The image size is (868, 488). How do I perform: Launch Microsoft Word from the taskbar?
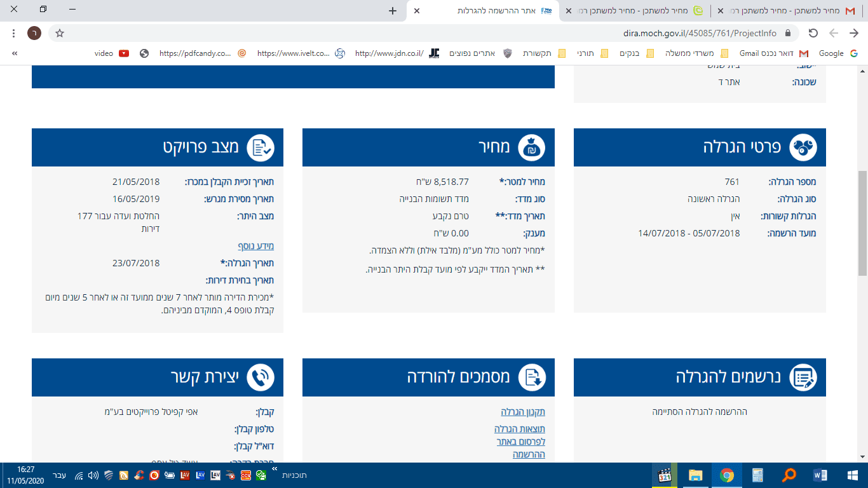820,475
